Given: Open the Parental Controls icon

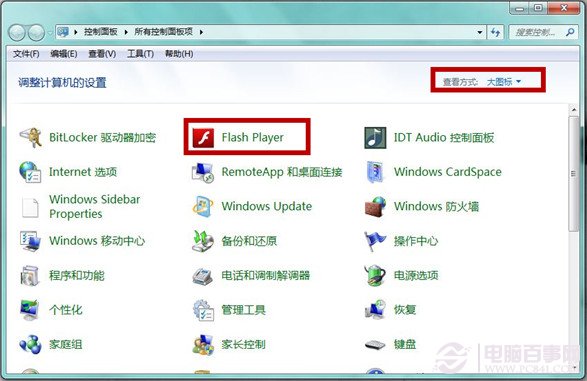Looking at the screenshot, I should [203, 344].
